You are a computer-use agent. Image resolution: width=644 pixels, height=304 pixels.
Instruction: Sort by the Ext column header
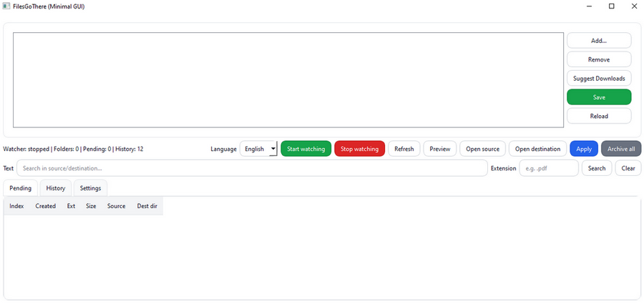71,206
